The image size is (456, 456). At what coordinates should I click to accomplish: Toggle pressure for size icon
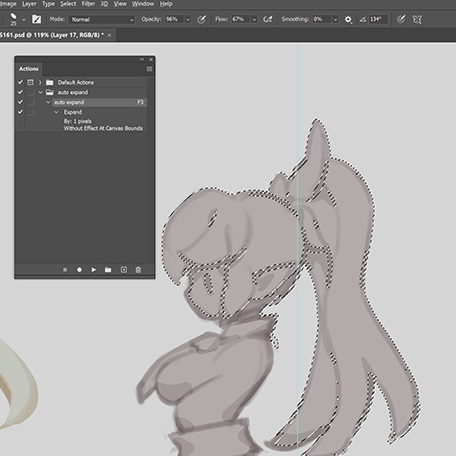[401, 19]
